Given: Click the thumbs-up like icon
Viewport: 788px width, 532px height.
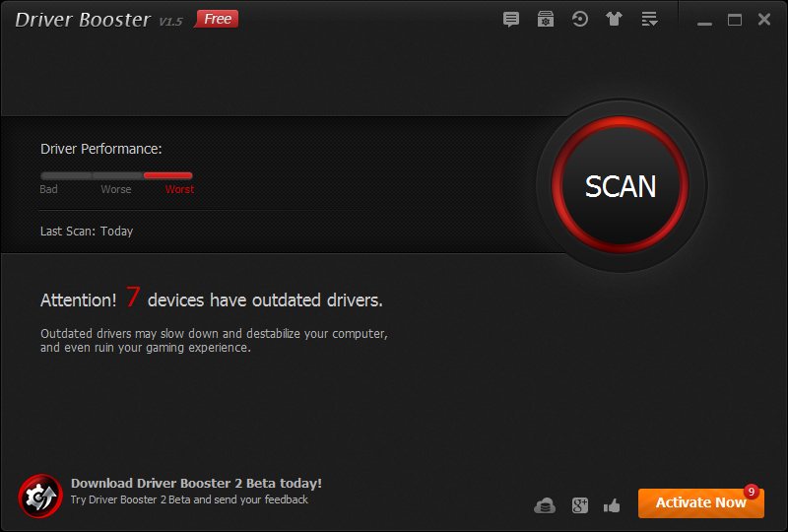Looking at the screenshot, I should coord(612,505).
